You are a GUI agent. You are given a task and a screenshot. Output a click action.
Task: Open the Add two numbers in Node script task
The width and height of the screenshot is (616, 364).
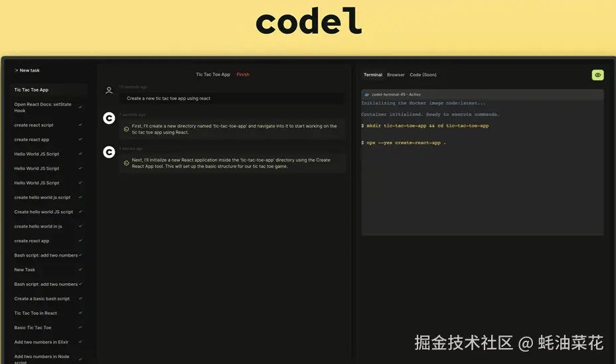pos(48,359)
